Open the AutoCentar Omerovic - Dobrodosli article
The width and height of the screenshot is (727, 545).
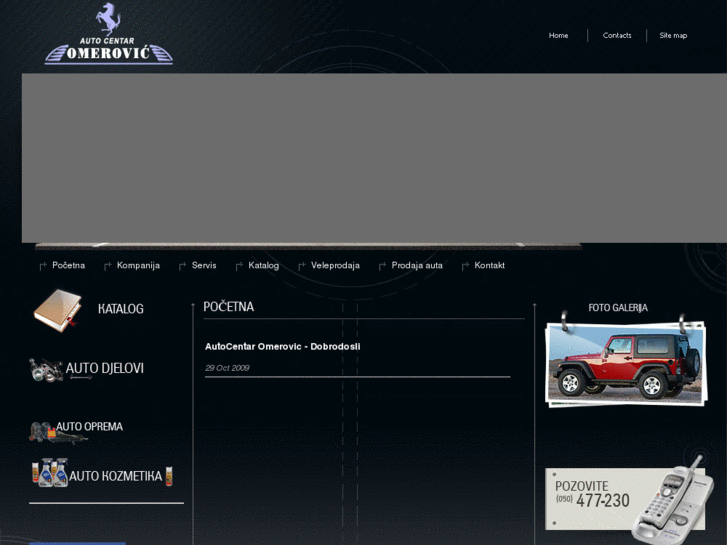pos(282,346)
